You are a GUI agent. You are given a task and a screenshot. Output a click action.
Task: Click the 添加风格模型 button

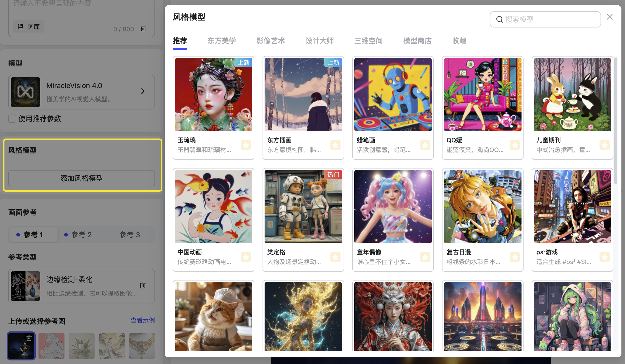click(x=82, y=178)
